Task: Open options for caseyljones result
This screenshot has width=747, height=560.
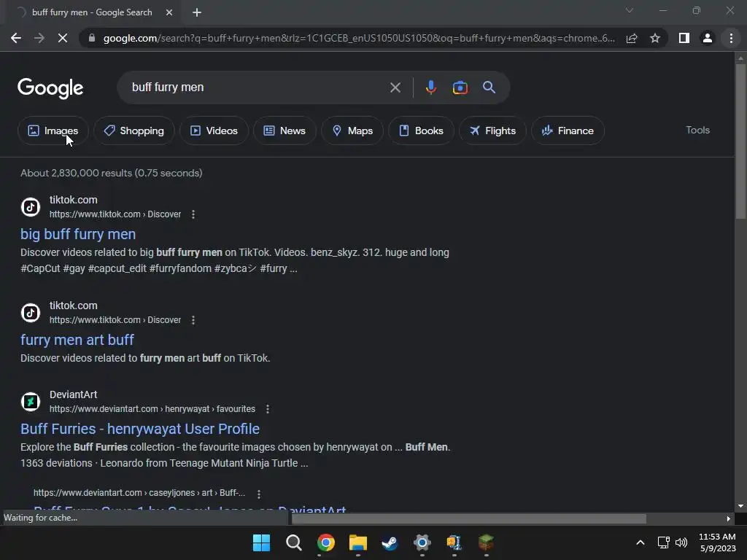Action: point(259,494)
